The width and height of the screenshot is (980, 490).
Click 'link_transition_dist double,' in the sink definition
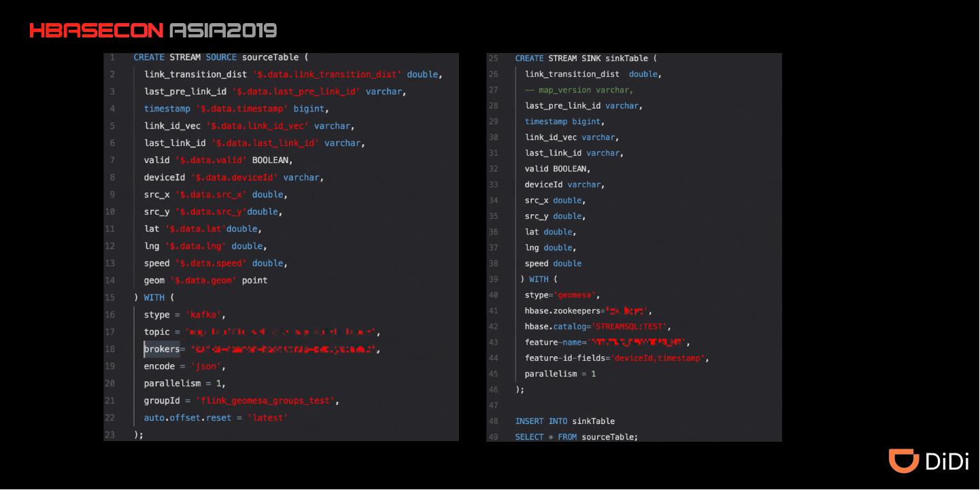click(x=593, y=74)
